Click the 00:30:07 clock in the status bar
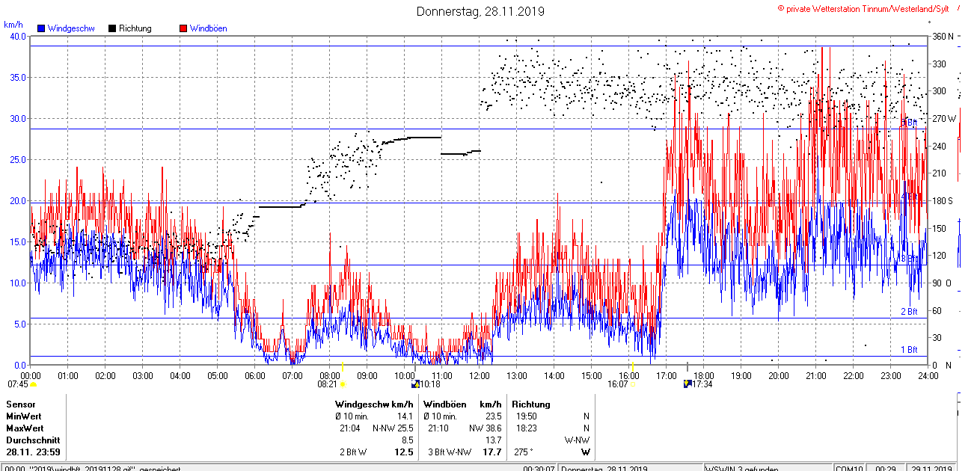The image size is (980, 471). [x=539, y=469]
